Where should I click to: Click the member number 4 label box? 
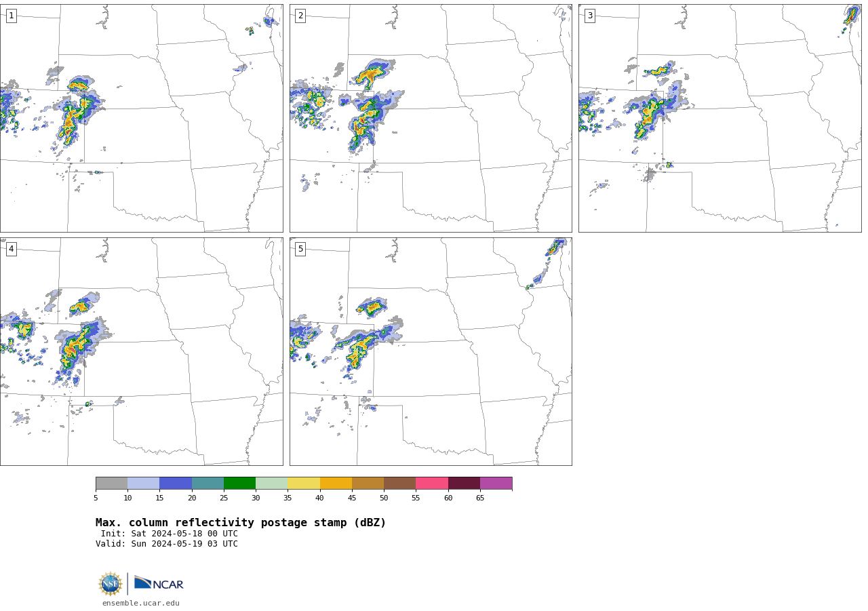tap(11, 249)
